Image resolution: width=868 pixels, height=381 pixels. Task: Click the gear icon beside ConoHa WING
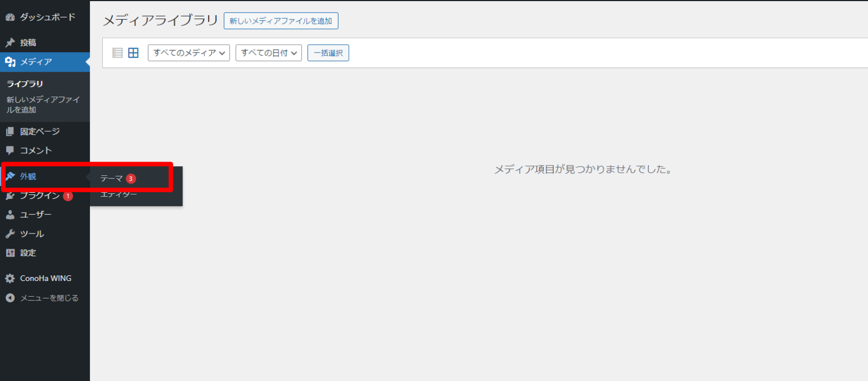coord(10,279)
